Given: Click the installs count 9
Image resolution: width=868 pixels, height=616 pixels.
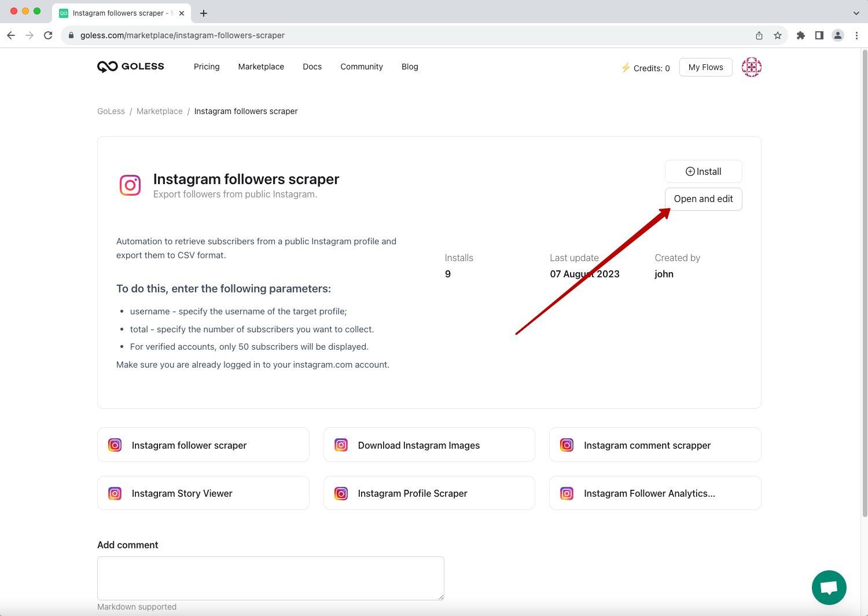Looking at the screenshot, I should [x=448, y=274].
